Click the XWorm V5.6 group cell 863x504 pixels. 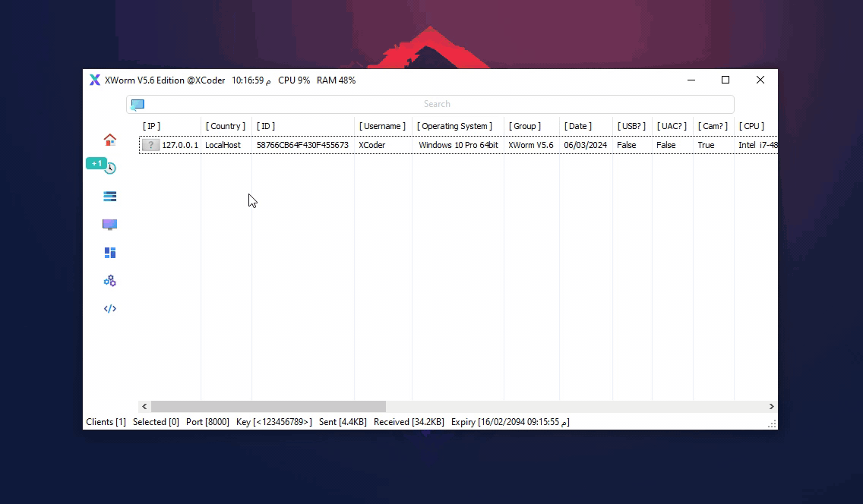[530, 145]
